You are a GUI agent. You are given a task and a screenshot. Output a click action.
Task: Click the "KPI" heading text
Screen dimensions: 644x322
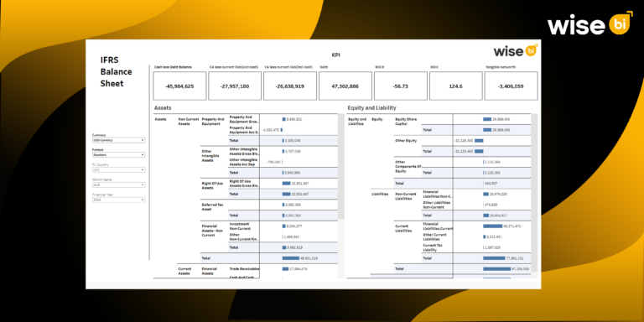point(335,55)
